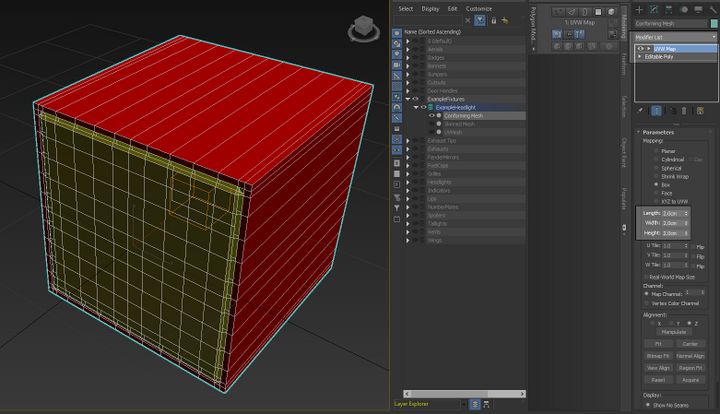Open the Create command panel tab
Screen dimensions: 720x414
tap(639, 10)
